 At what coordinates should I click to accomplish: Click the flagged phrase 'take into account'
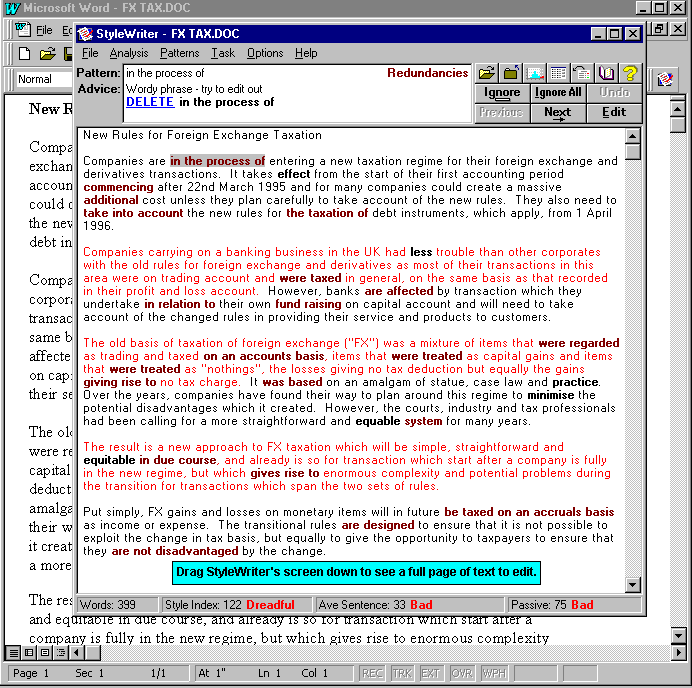click(x=133, y=213)
